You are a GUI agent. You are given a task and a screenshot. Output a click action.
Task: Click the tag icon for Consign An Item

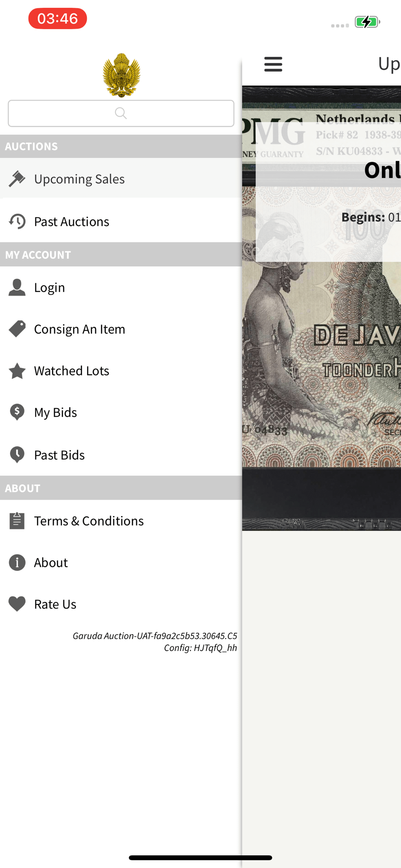[x=17, y=329]
